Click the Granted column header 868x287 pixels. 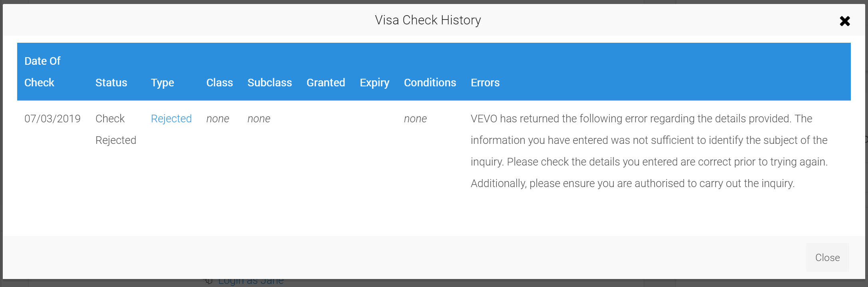point(326,83)
